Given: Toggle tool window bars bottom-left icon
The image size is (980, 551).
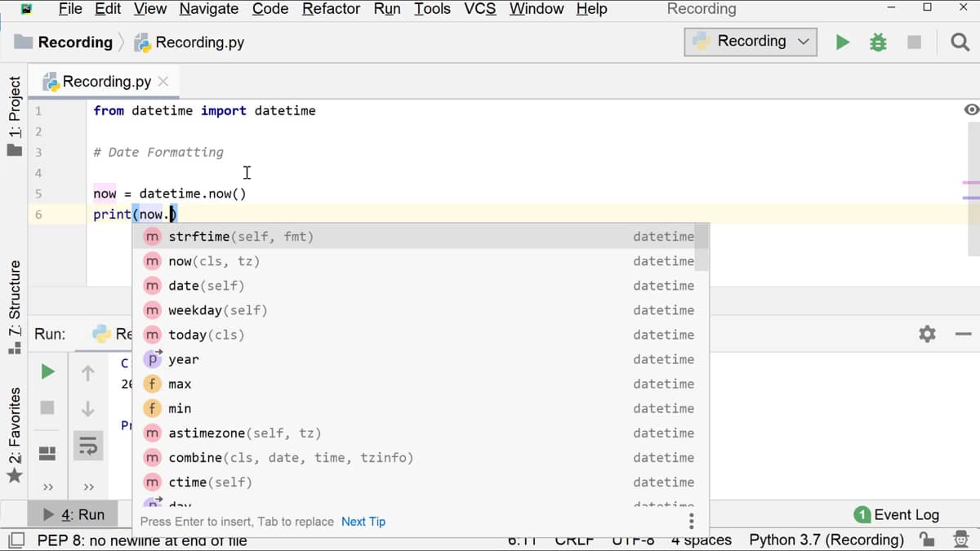Looking at the screenshot, I should 16,540.
